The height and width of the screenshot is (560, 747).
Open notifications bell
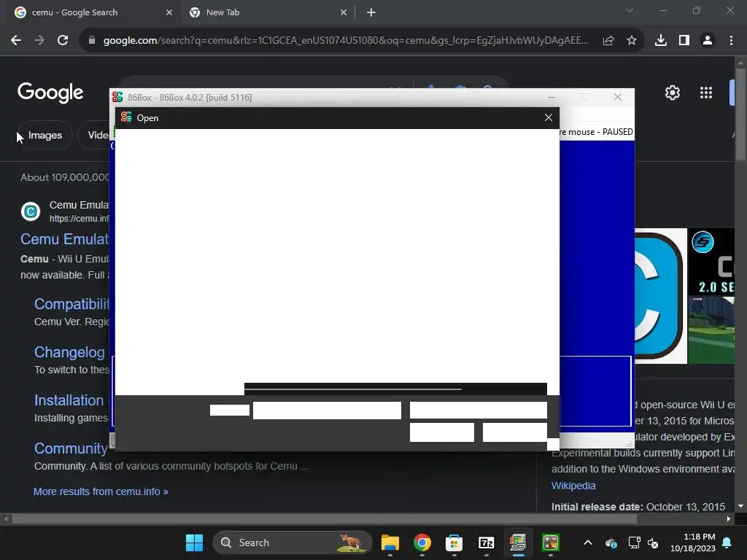click(727, 542)
